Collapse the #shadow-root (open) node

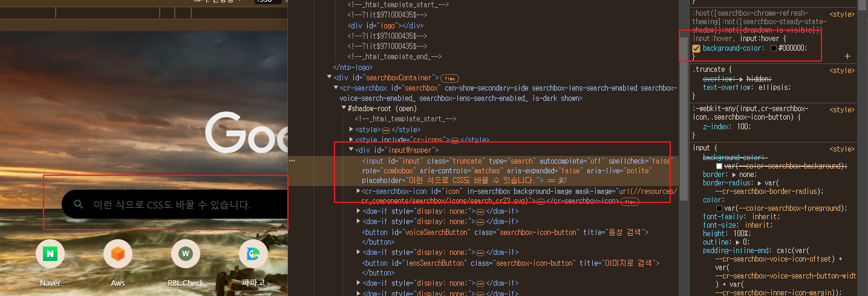[344, 109]
